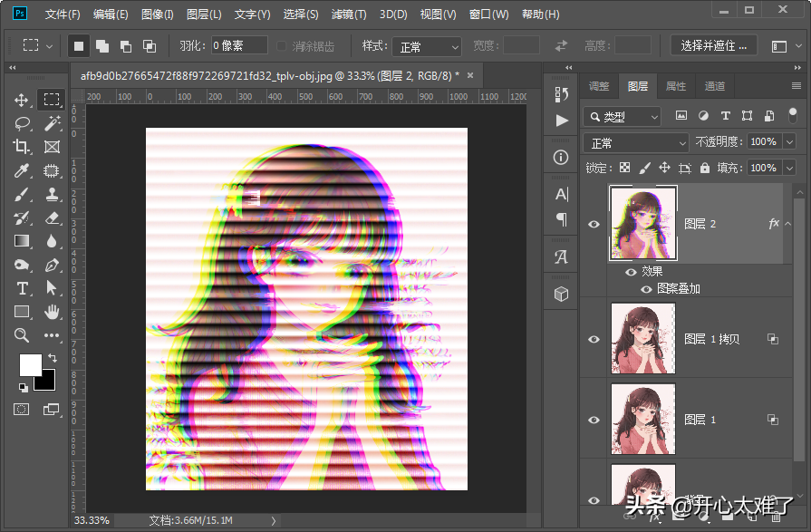Click the foreground color swatch
This screenshot has height=532, width=811.
[x=30, y=364]
